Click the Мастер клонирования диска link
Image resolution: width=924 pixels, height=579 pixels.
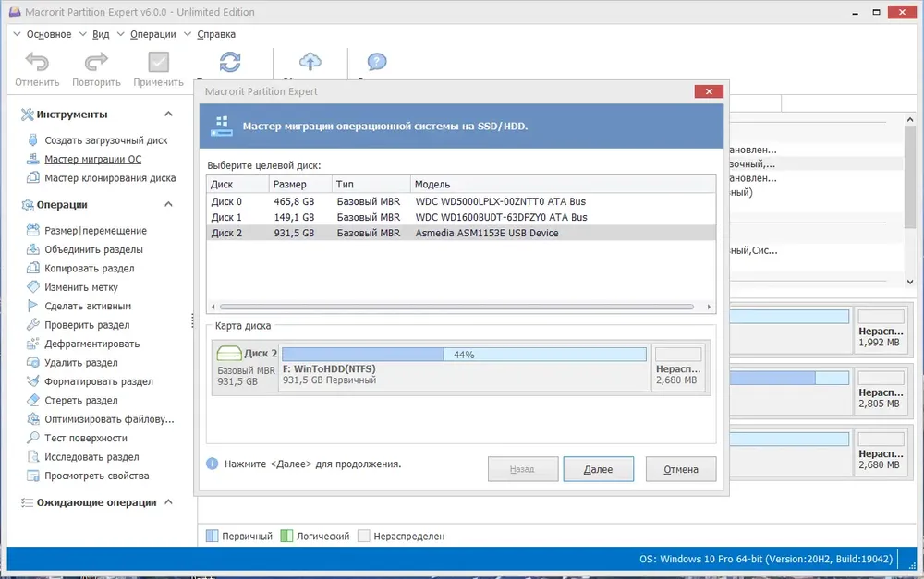coord(110,178)
